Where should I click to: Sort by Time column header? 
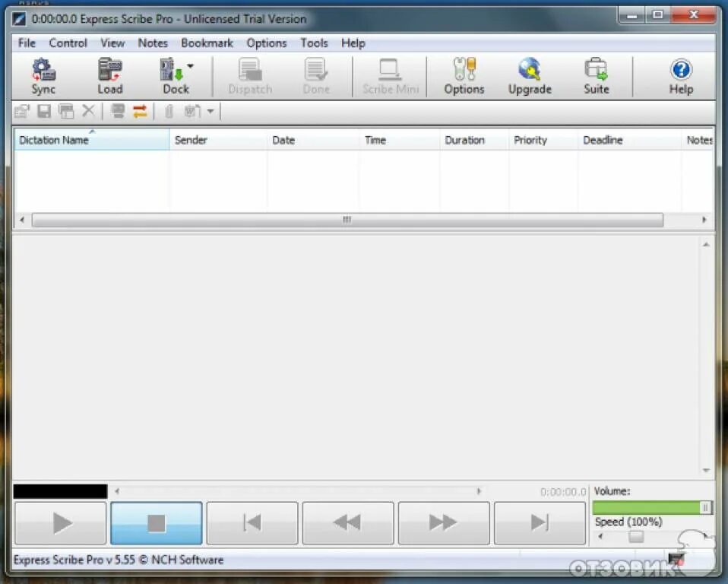click(399, 140)
